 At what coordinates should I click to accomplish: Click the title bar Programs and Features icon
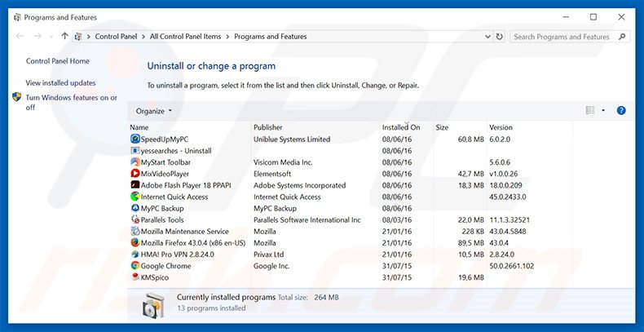click(x=17, y=17)
